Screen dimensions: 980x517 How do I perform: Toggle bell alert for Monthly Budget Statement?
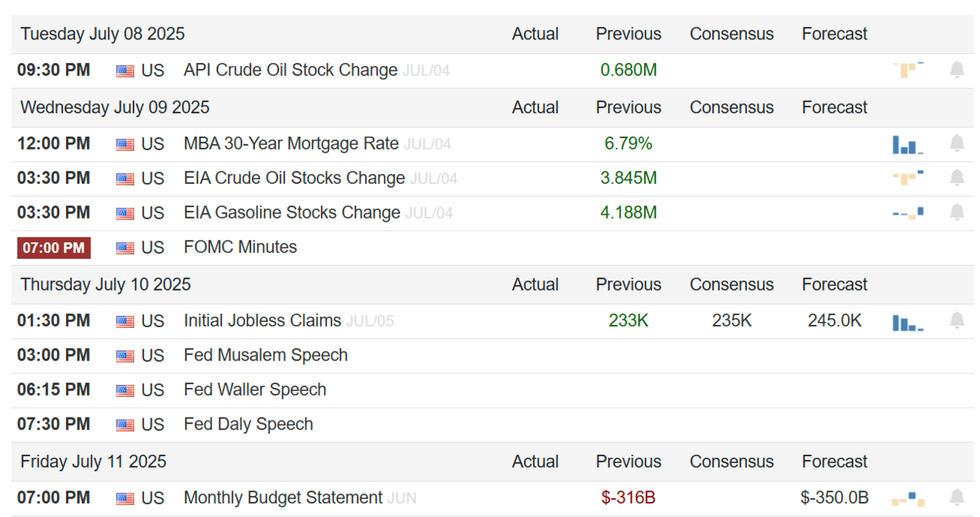tap(957, 498)
